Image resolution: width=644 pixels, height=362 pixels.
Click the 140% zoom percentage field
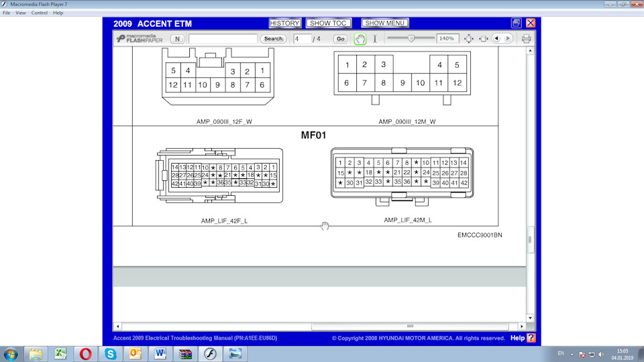[x=447, y=39]
